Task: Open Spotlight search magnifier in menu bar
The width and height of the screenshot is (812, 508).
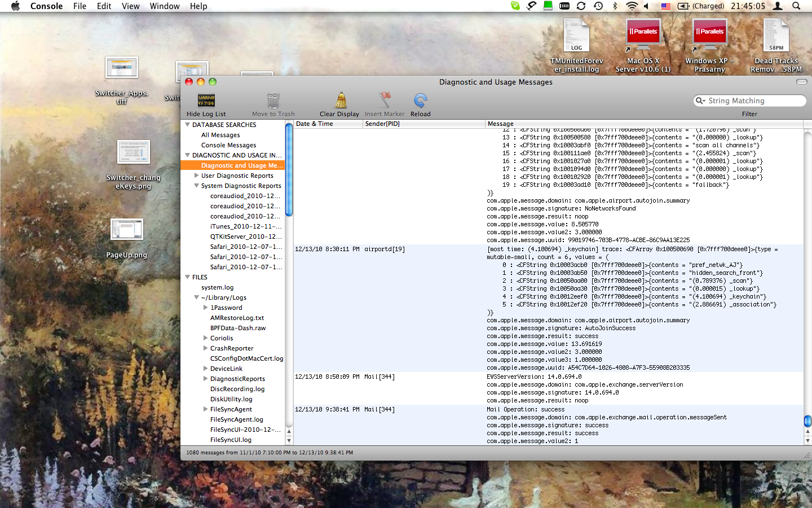Action: [796, 6]
